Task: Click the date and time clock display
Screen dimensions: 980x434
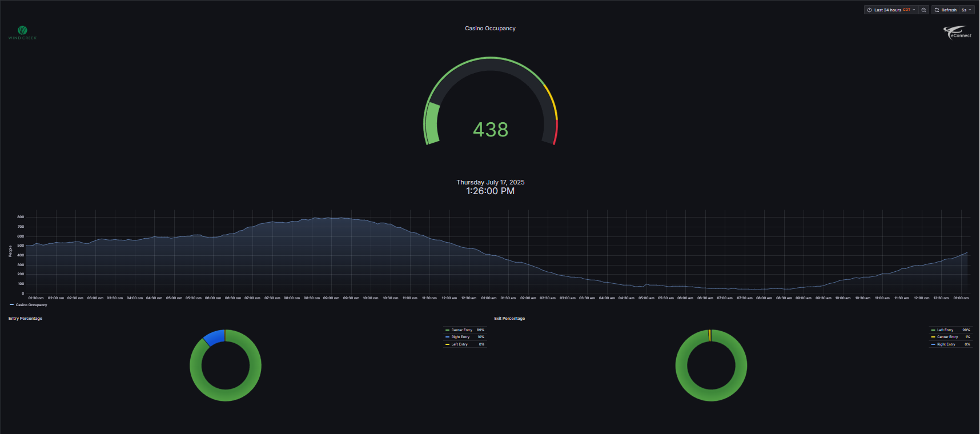Action: pos(490,187)
